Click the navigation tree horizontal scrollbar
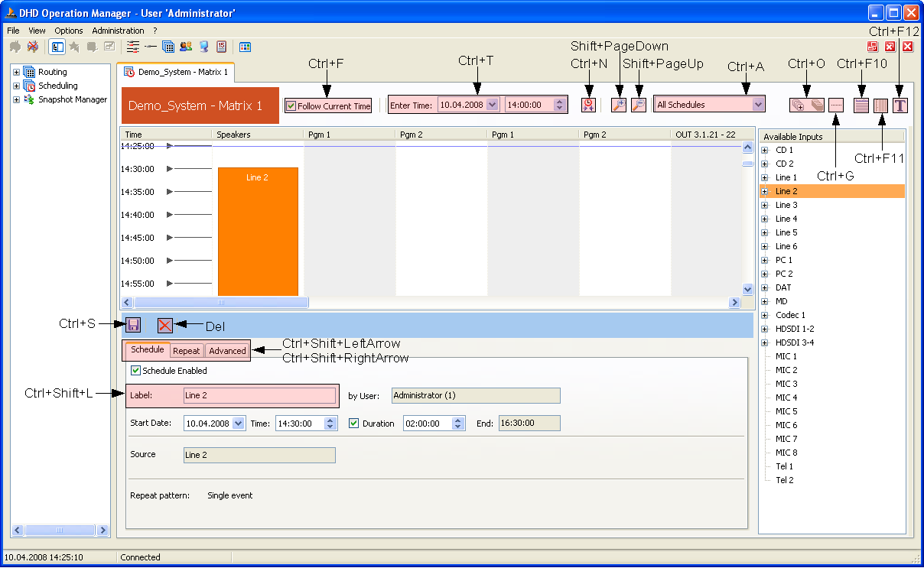924x568 pixels. pos(60,530)
